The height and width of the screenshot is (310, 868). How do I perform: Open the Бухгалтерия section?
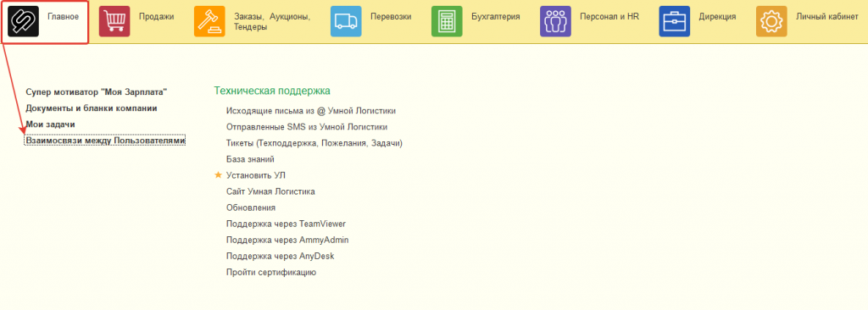click(x=495, y=17)
